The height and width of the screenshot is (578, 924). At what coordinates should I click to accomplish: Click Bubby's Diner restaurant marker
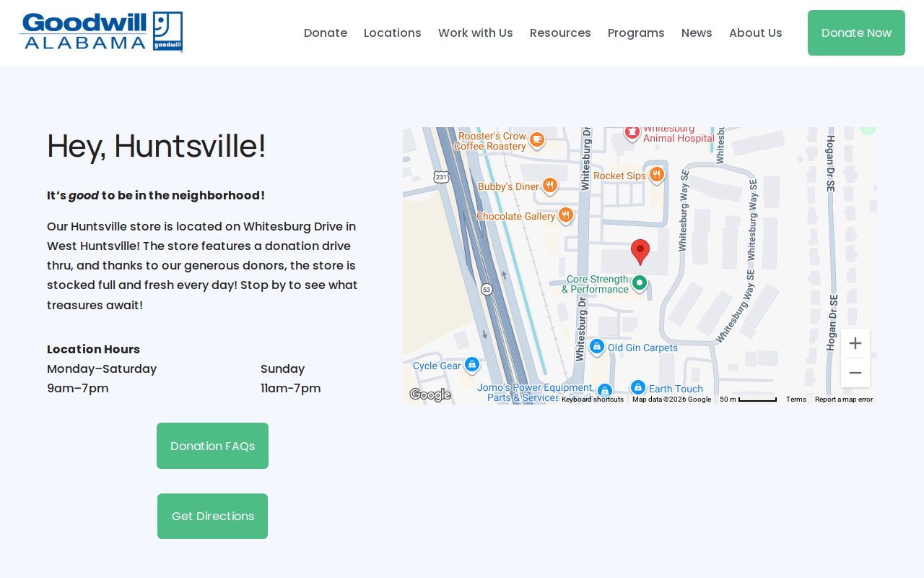tap(549, 186)
